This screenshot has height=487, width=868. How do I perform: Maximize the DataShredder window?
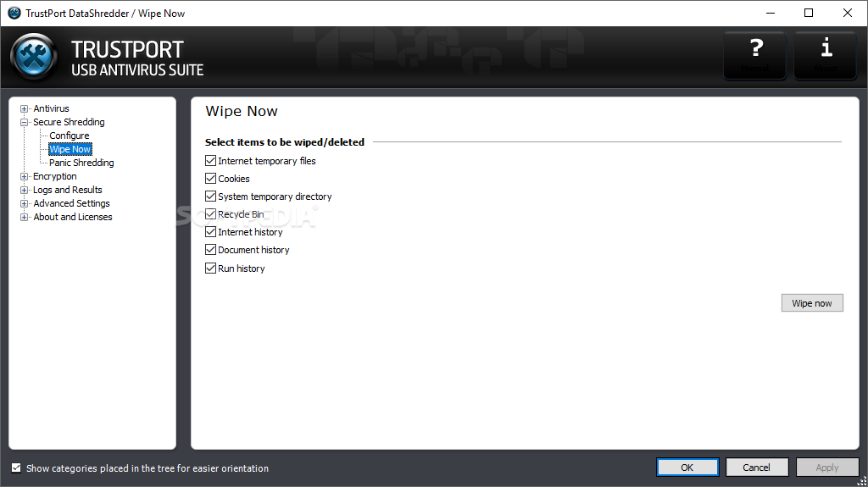pyautogui.click(x=809, y=13)
